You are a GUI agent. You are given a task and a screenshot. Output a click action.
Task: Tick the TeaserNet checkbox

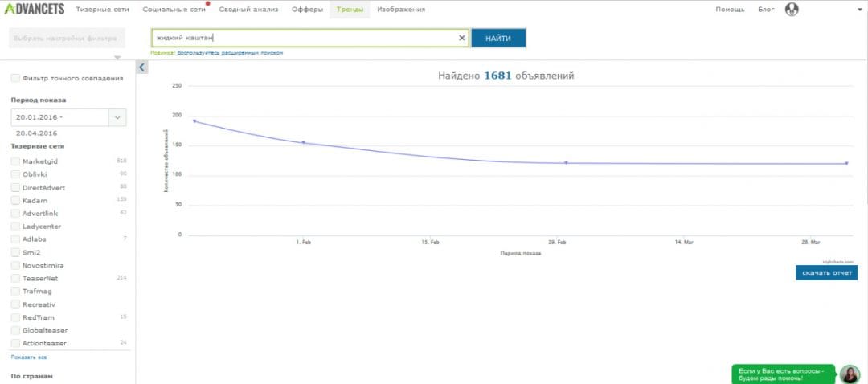15,278
